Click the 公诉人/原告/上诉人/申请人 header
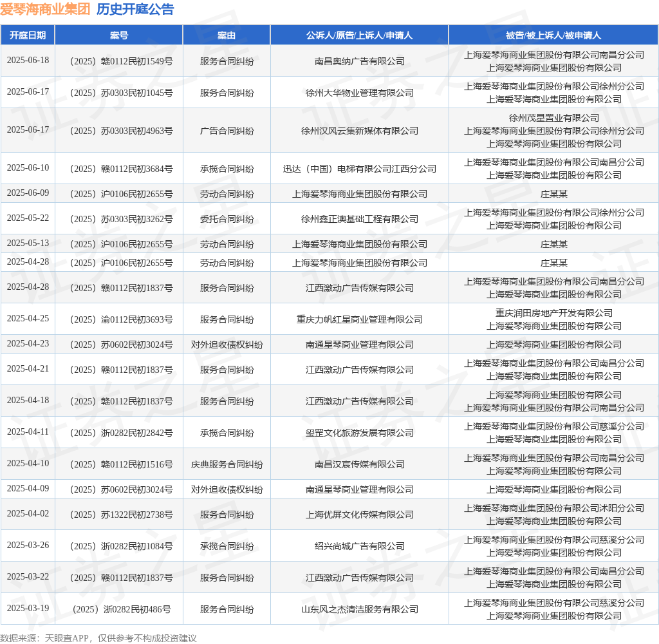659x644 pixels. pyautogui.click(x=359, y=35)
